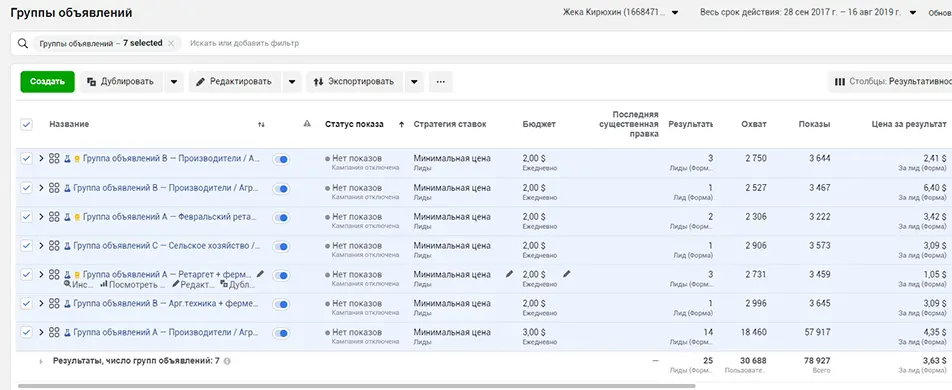This screenshot has width=952, height=390.
Task: Click the green Создать button
Action: 47,81
